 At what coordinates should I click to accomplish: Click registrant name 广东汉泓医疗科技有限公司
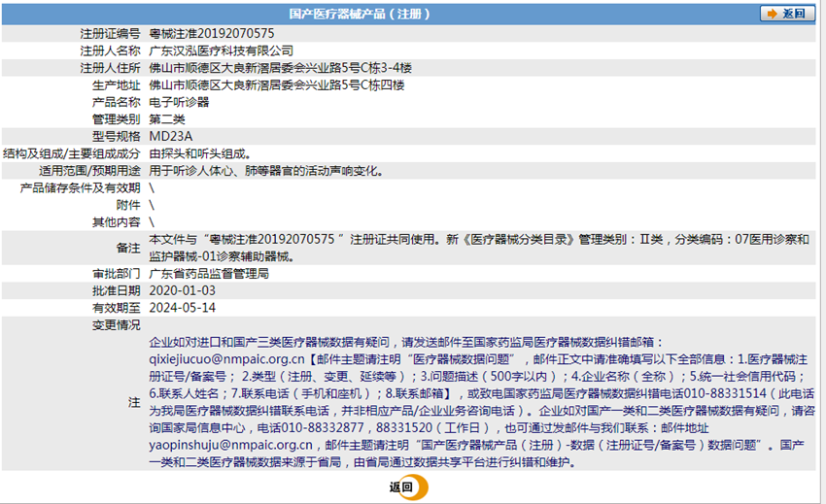click(x=222, y=51)
